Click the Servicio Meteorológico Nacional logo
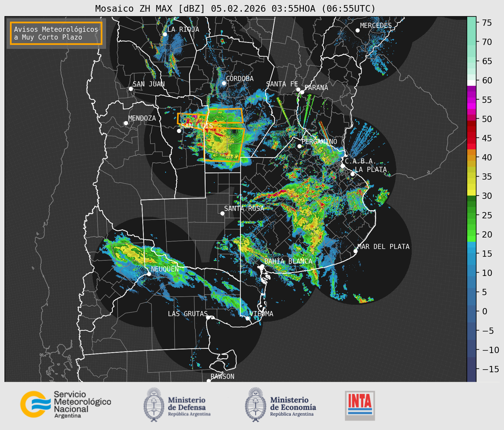The image size is (504, 430). tap(65, 404)
